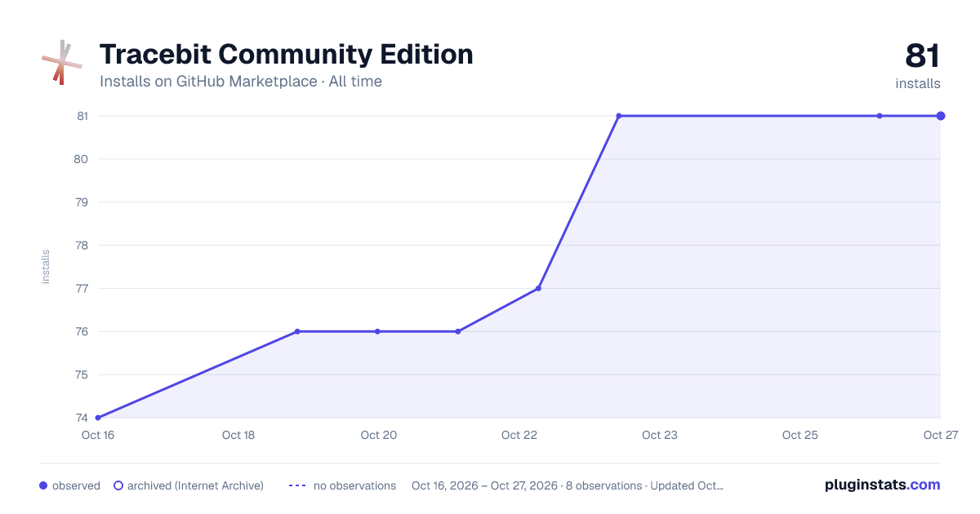The width and height of the screenshot is (980, 514).
Task: Open the pluginstats.com link
Action: click(x=882, y=485)
